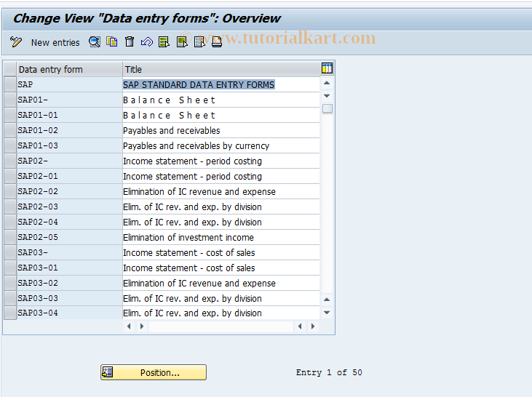Screen dimensions: 532x397
Task: Open details magnifier icon in toolbar
Action: (95, 42)
